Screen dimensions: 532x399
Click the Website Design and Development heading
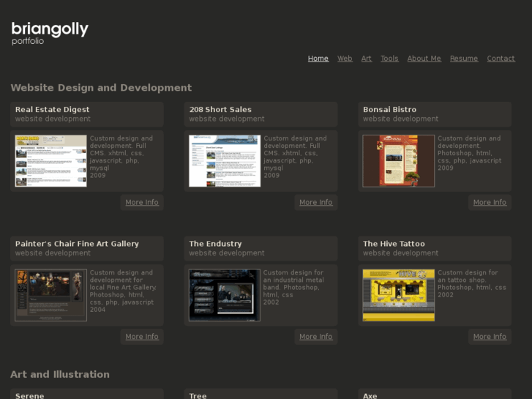coord(101,88)
